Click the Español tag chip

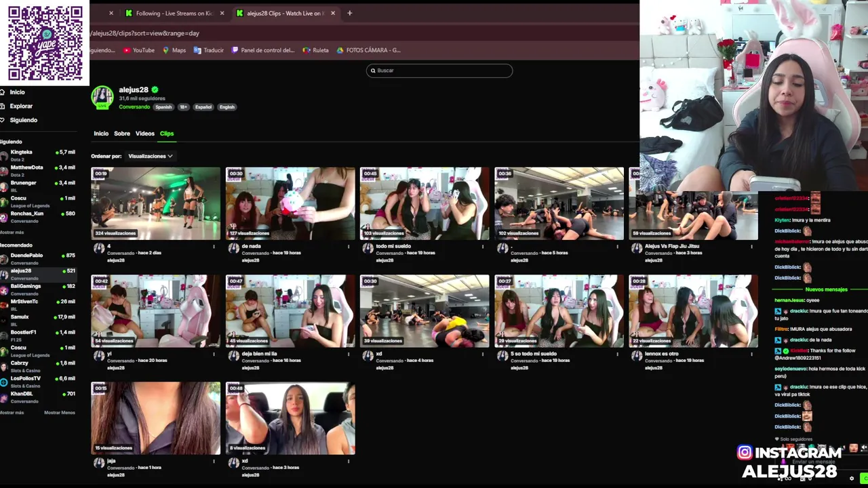[x=203, y=107]
